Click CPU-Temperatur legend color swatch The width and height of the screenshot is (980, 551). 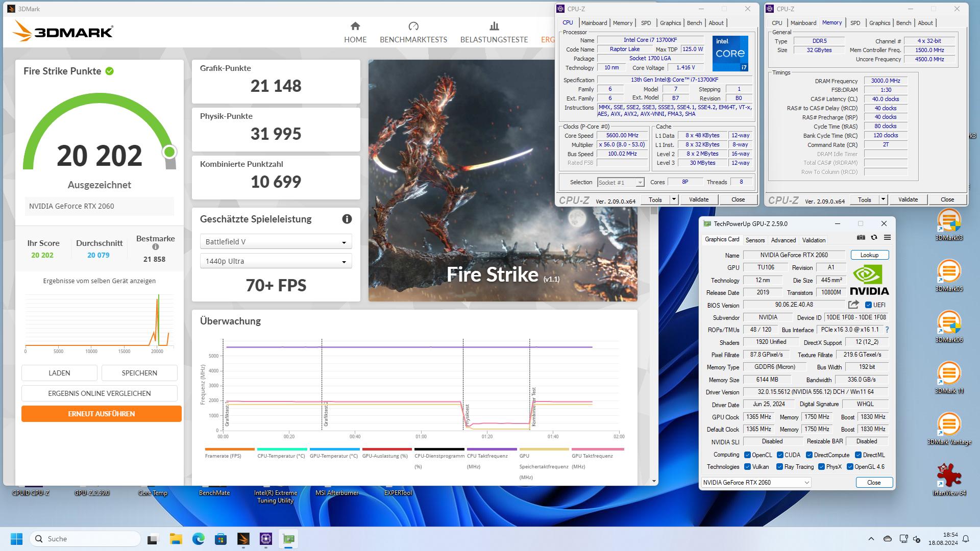282,449
